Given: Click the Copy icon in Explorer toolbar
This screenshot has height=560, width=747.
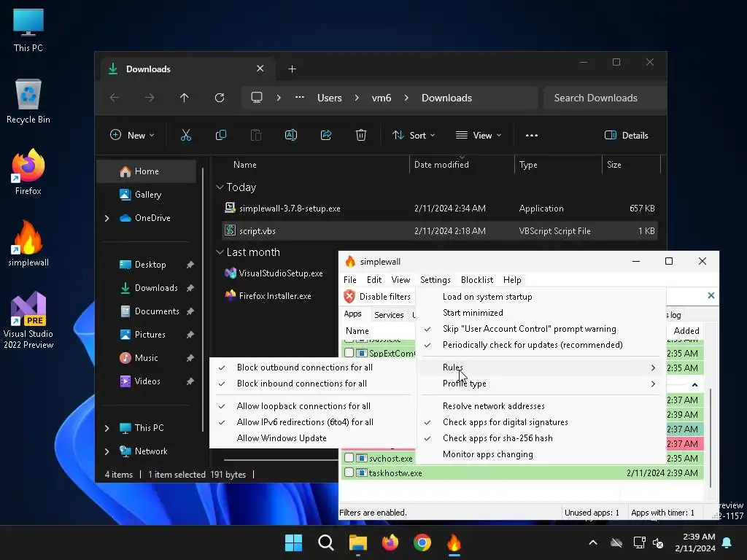Looking at the screenshot, I should coord(220,135).
